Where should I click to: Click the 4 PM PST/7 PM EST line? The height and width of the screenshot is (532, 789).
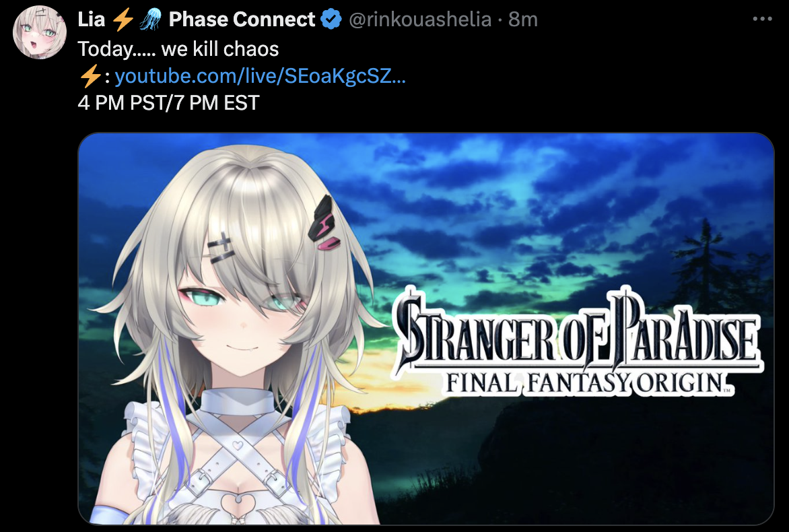tap(168, 102)
